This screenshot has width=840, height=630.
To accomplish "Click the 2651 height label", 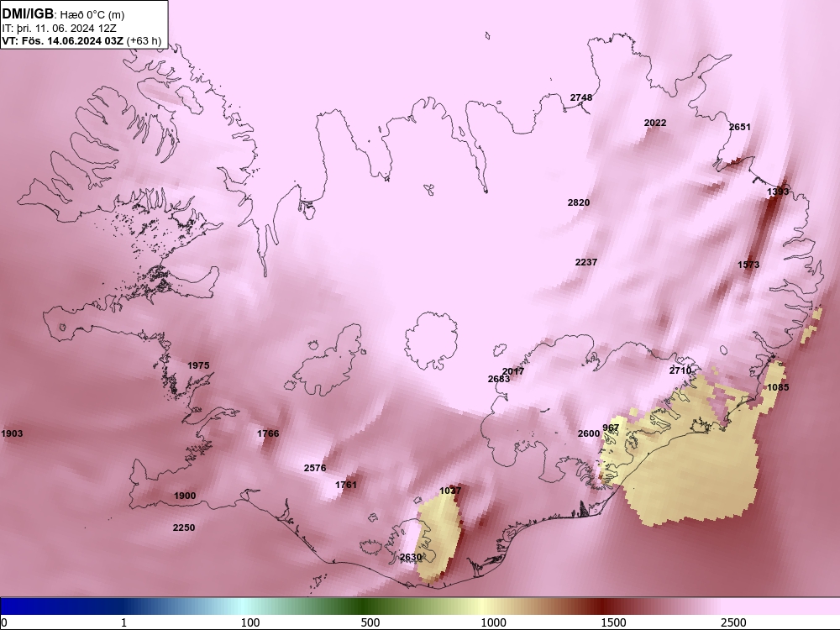I will tap(740, 127).
